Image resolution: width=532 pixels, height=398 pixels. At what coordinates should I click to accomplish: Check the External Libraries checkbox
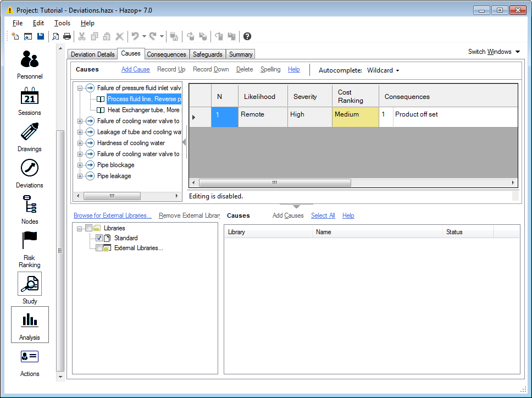pyautogui.click(x=99, y=248)
